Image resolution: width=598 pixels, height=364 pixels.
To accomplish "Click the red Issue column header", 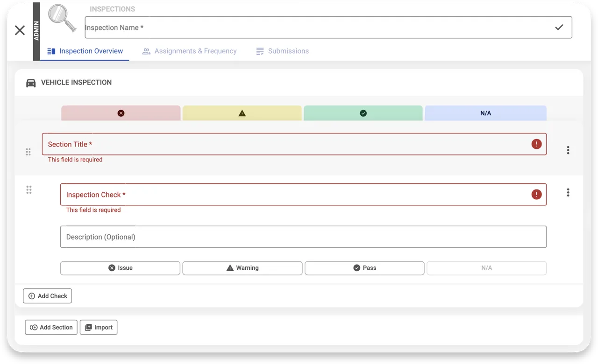I will point(121,113).
